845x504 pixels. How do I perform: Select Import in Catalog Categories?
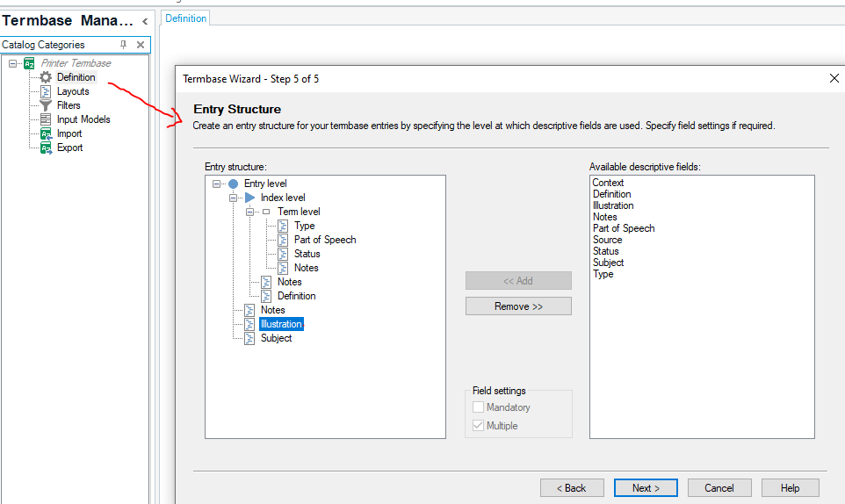pos(69,133)
